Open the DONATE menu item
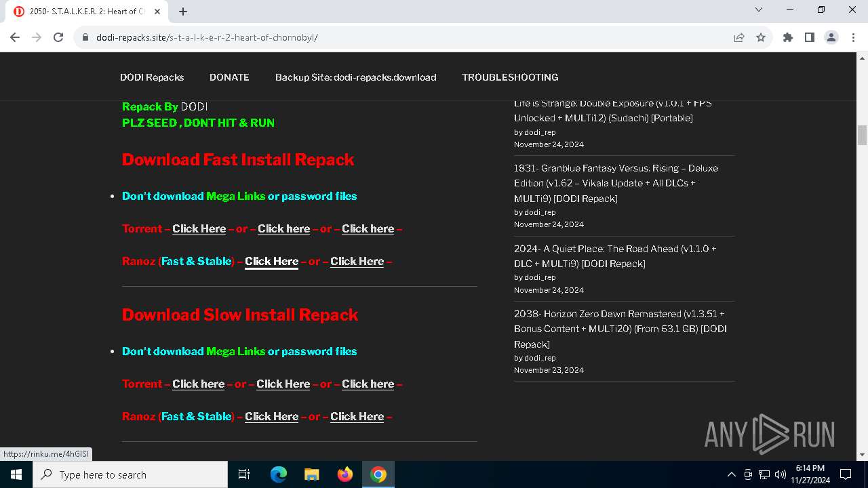 (x=229, y=77)
